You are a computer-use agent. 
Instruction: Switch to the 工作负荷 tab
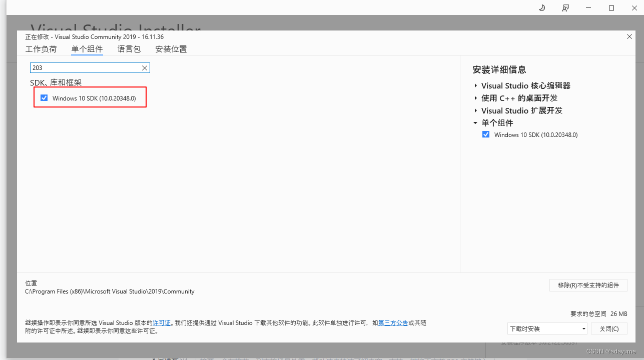(41, 49)
